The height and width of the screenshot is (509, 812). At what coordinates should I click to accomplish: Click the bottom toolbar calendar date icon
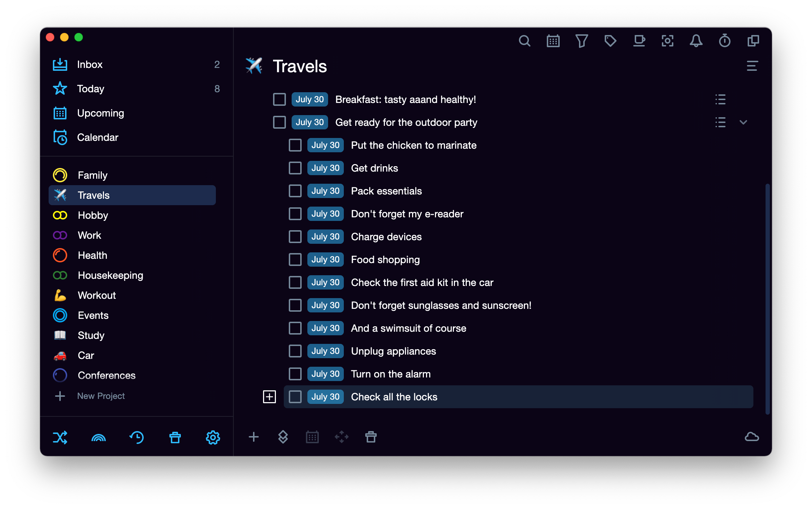pyautogui.click(x=312, y=437)
